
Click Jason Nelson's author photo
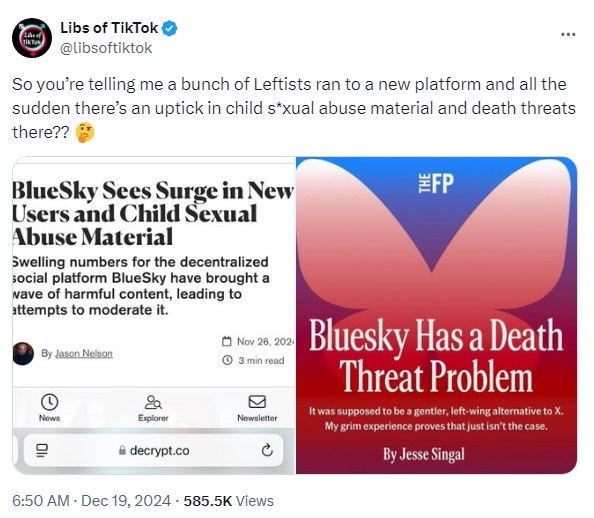pos(23,354)
